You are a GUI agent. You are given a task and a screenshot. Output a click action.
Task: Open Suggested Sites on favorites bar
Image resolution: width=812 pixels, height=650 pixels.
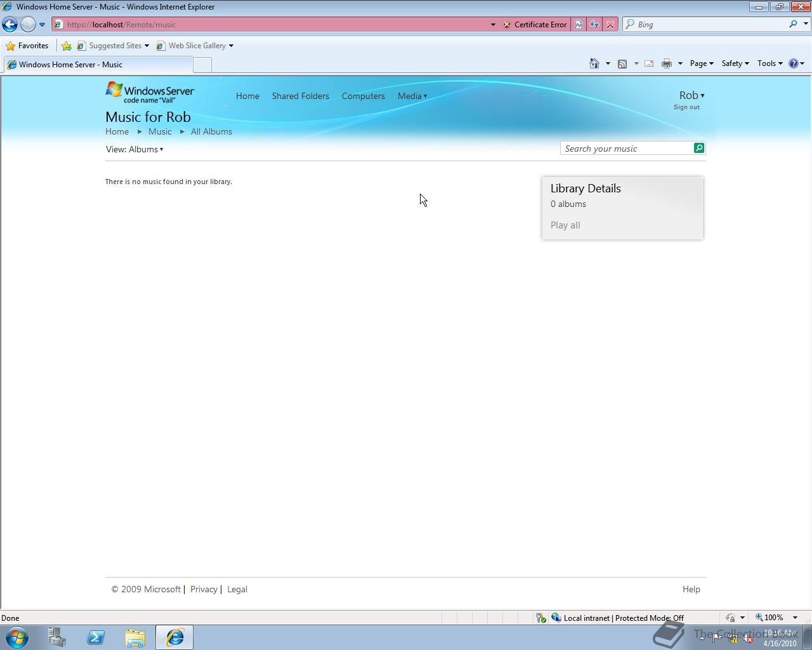point(113,46)
